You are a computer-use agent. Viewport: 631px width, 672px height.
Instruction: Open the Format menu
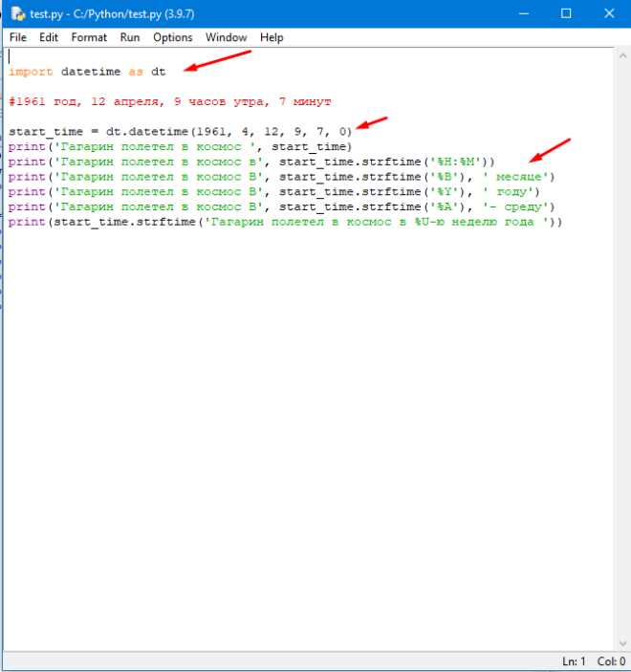click(89, 37)
